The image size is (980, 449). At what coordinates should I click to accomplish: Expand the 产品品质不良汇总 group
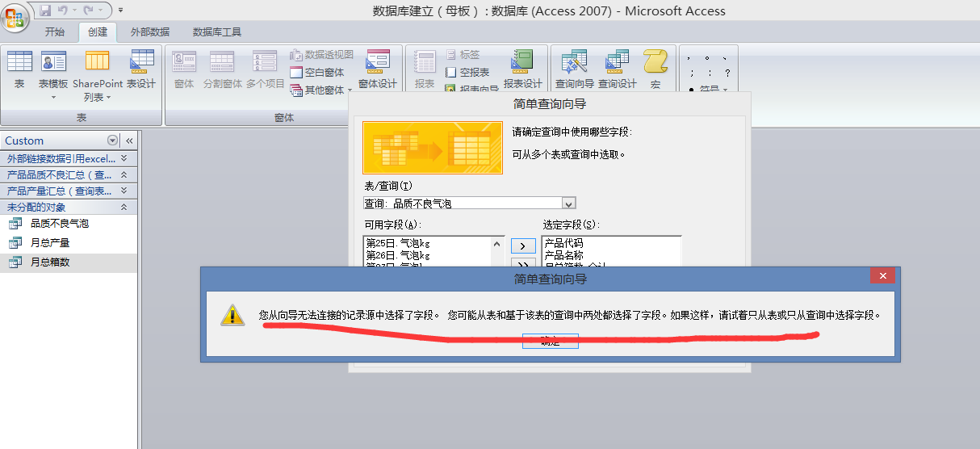coord(69,174)
